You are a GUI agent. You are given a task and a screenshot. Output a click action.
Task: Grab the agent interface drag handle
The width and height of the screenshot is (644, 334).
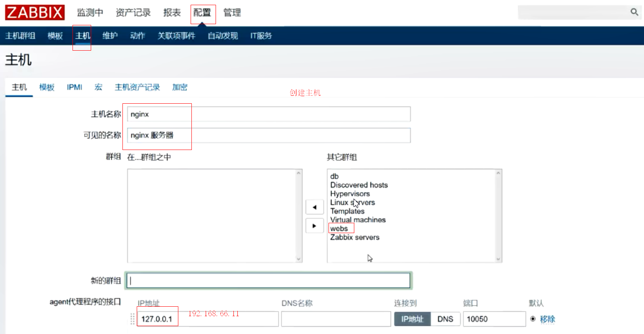[132, 319]
